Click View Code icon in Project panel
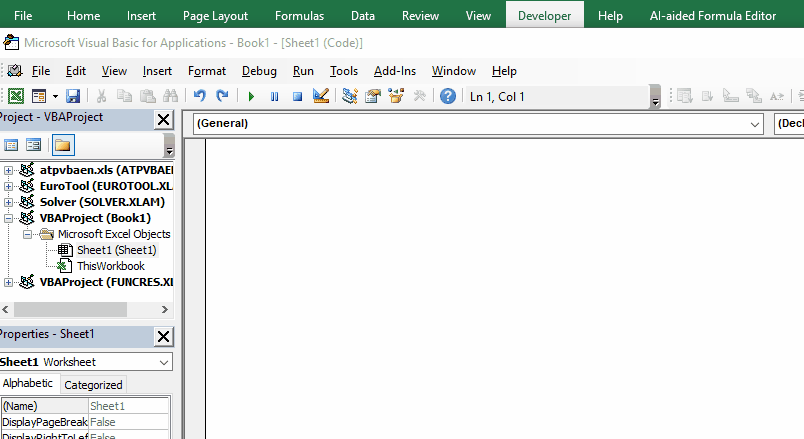 (x=11, y=145)
